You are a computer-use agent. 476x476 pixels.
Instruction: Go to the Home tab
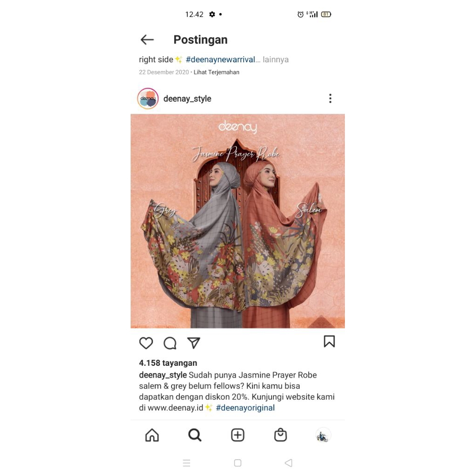(152, 435)
